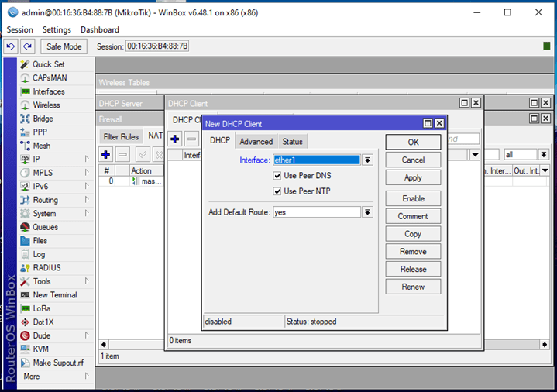Image resolution: width=557 pixels, height=392 pixels.
Task: Click the minus button in Firewall window
Action: (122, 155)
